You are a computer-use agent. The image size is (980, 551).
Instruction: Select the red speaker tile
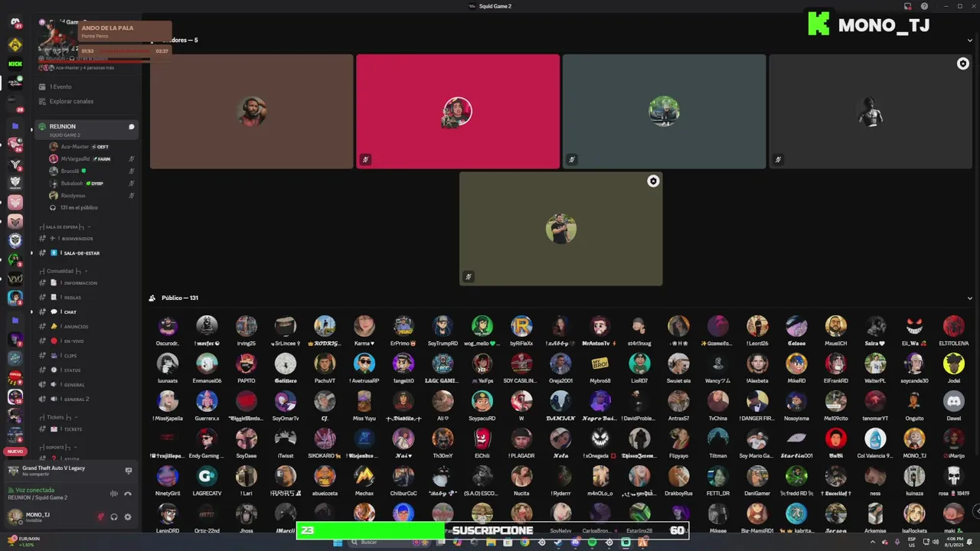pos(458,112)
